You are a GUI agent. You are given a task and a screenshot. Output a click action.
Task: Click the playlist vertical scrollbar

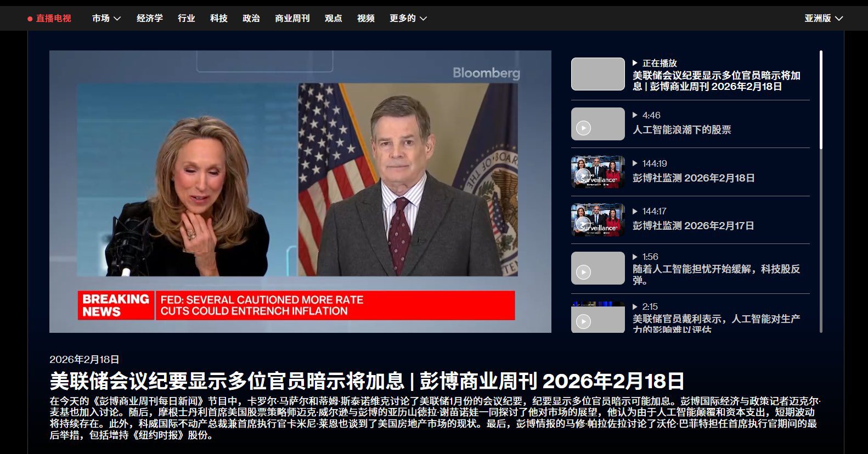click(x=821, y=191)
